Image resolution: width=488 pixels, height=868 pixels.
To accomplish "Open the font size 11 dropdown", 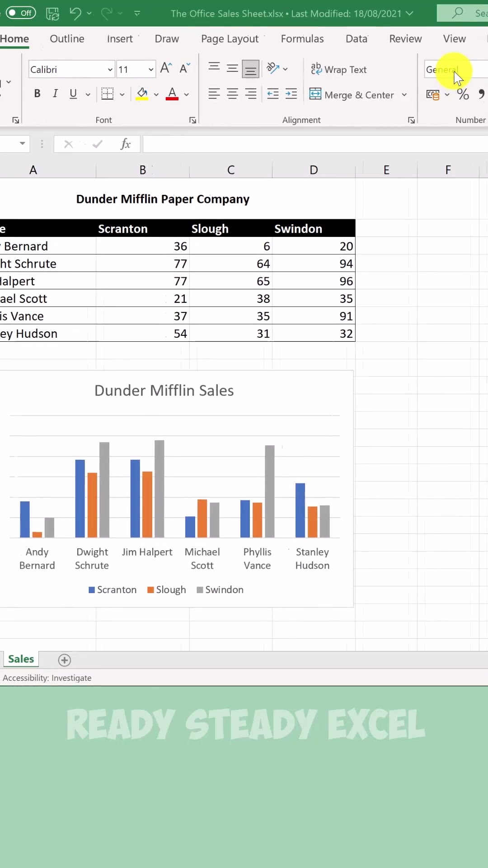I will (151, 70).
